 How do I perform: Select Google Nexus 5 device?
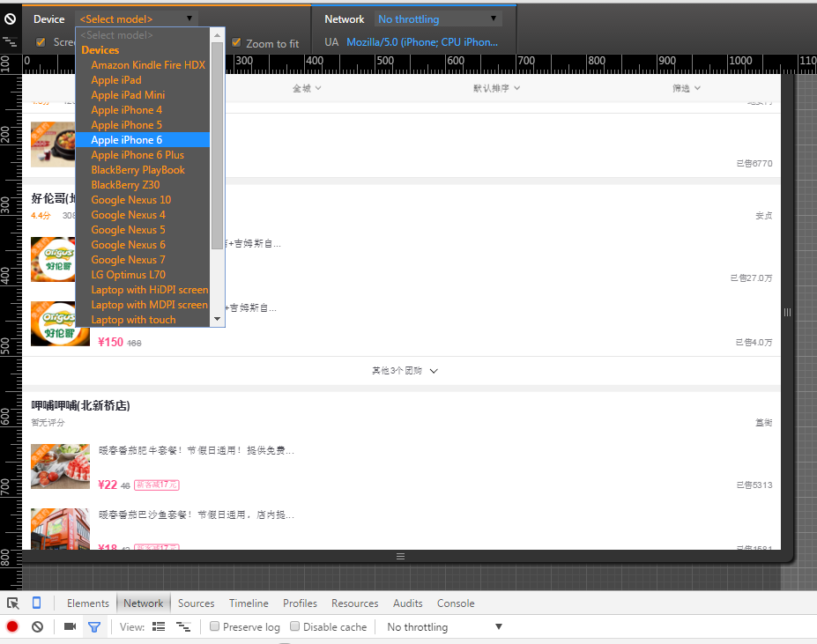tap(143, 230)
